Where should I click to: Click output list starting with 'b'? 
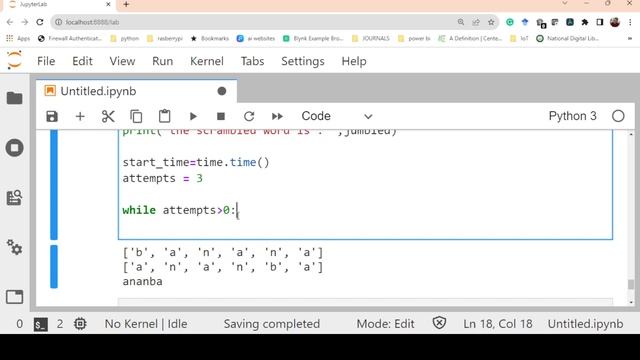click(x=223, y=253)
